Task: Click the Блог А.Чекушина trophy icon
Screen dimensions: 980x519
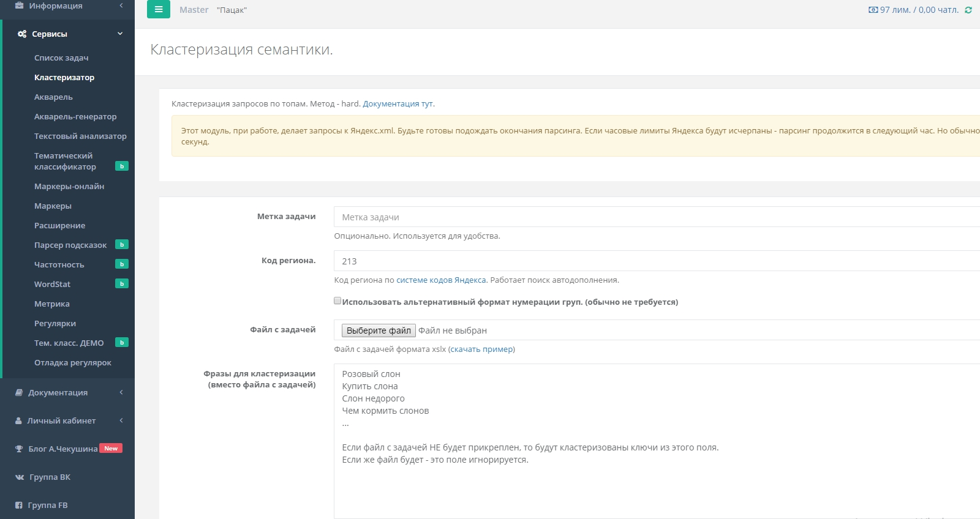Action: (19, 449)
